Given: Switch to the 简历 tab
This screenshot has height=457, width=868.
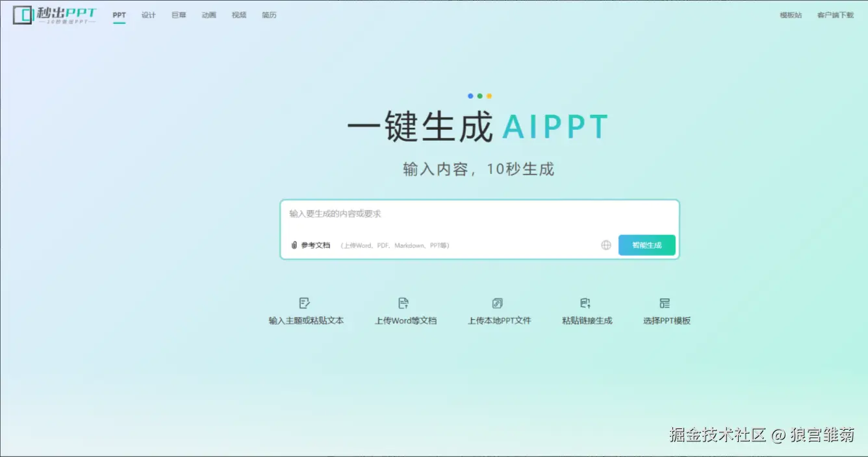Looking at the screenshot, I should (x=269, y=15).
